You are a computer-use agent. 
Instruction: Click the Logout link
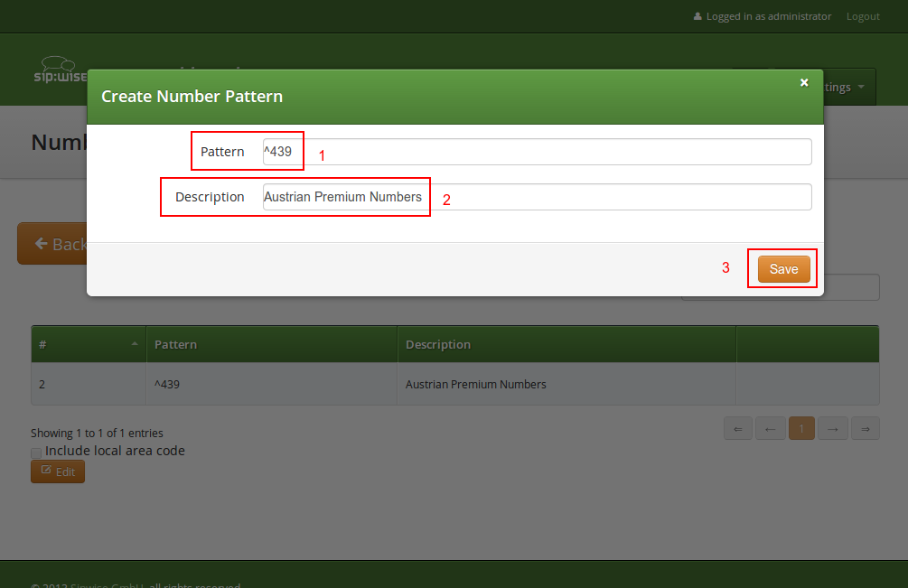(x=862, y=16)
